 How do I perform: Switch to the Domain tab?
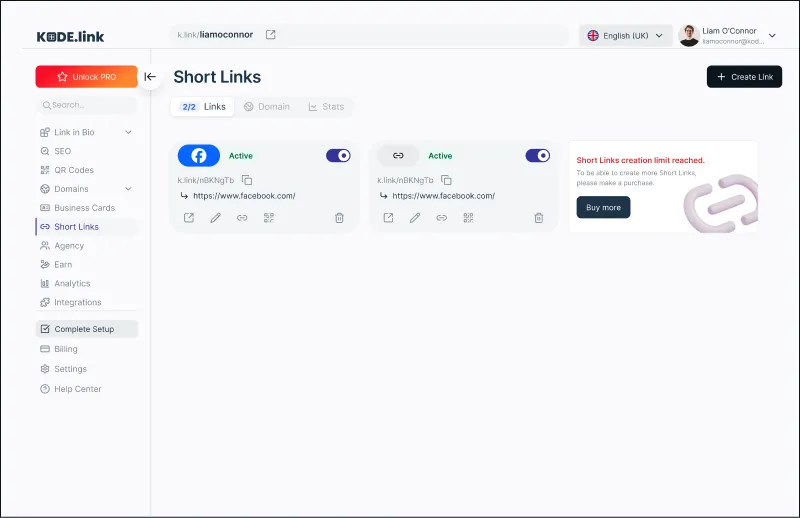267,107
